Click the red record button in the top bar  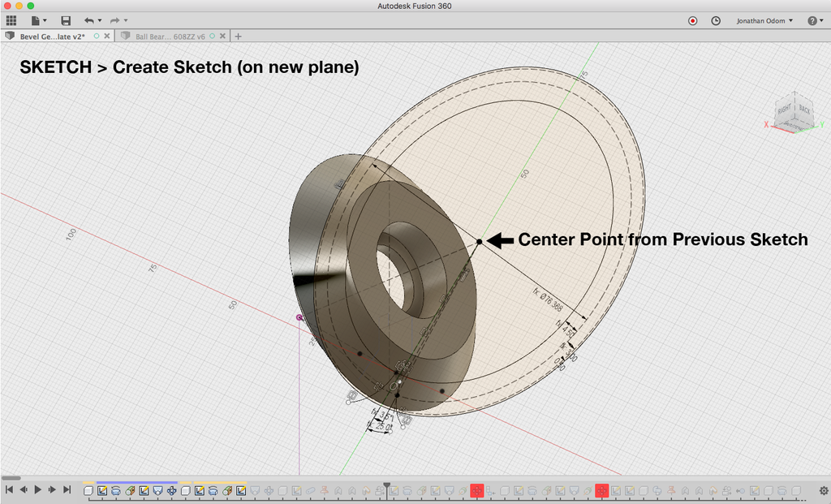pyautogui.click(x=693, y=20)
